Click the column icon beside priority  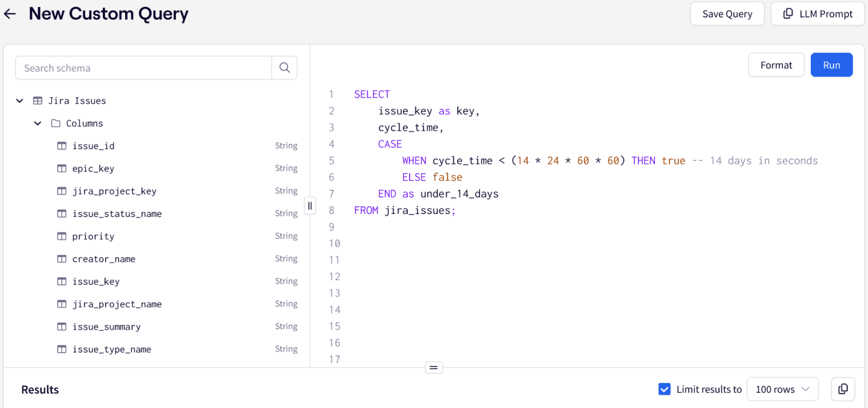click(x=62, y=236)
